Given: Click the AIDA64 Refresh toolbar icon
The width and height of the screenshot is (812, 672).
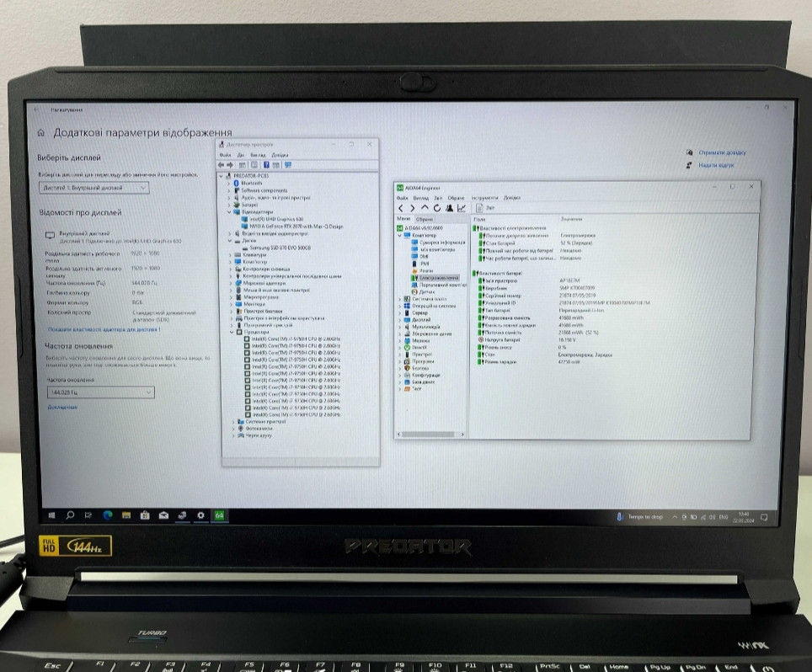Looking at the screenshot, I should pos(438,208).
